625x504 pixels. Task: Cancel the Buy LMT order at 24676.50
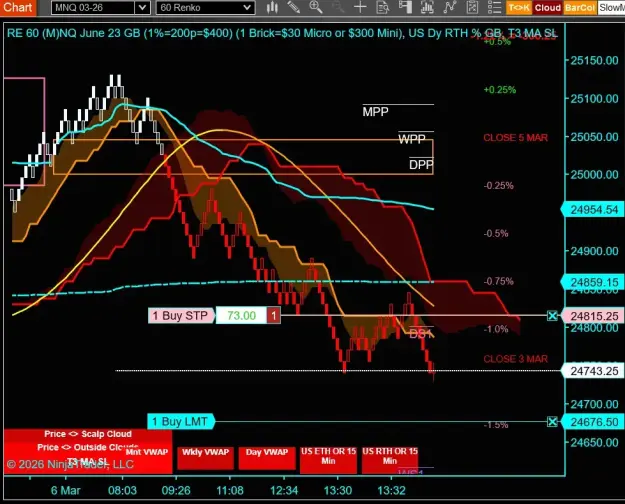[552, 421]
